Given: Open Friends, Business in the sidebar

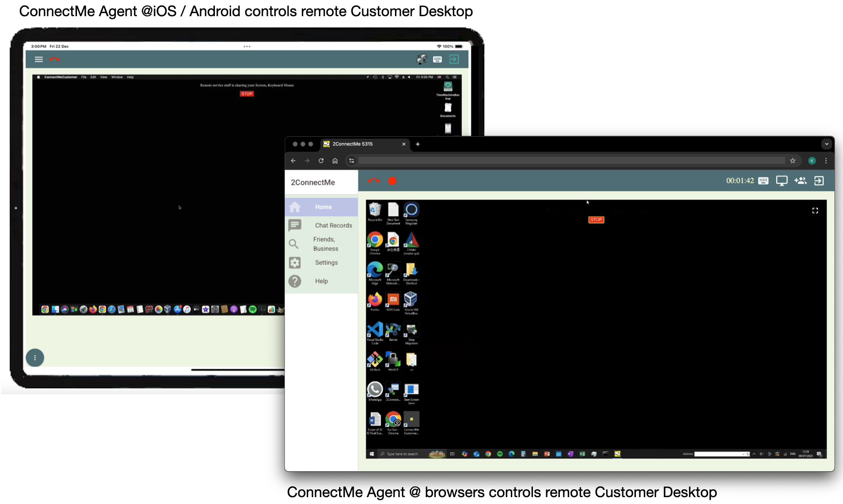Looking at the screenshot, I should (321, 244).
